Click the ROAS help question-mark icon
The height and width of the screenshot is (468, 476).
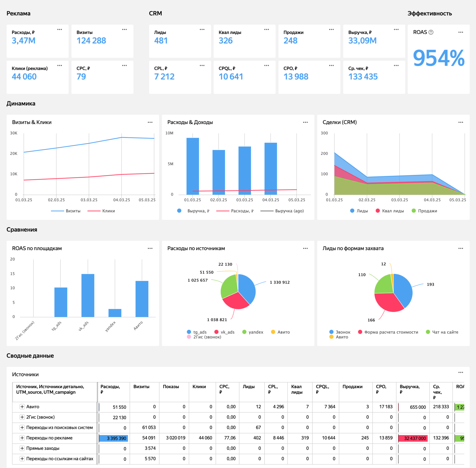pos(431,32)
